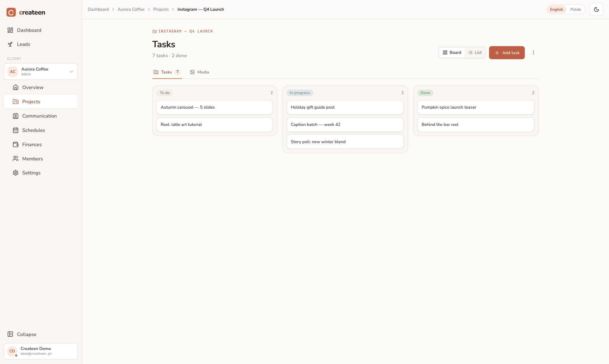Open the Autumn carousel — 5 slides task
Image resolution: width=609 pixels, height=364 pixels.
(x=215, y=107)
